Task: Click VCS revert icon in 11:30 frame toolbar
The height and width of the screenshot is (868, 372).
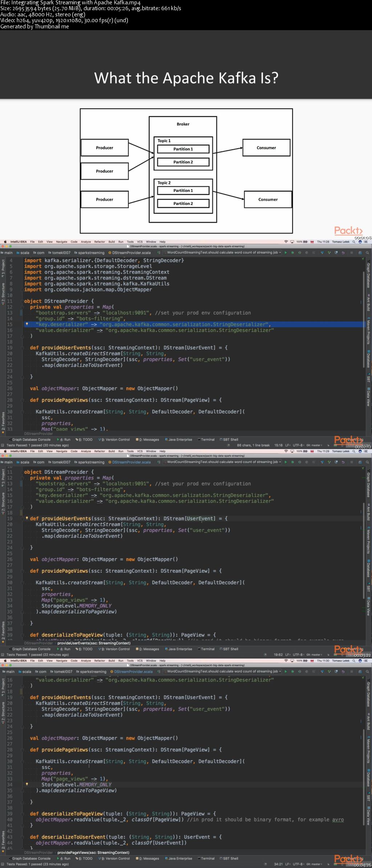Action: (343, 671)
